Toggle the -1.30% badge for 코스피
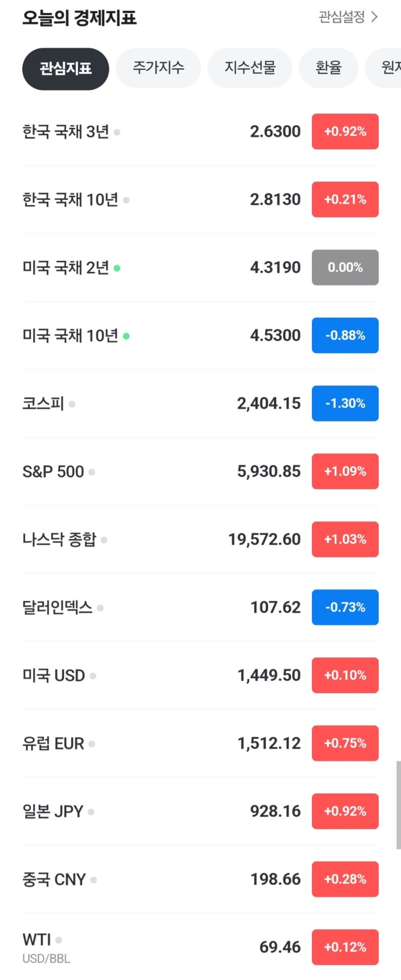The image size is (401, 980). 345,403
